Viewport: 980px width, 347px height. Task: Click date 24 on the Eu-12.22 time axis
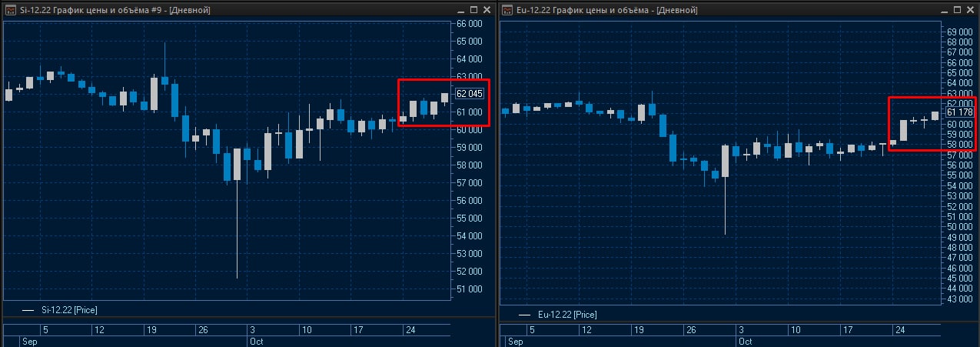(898, 330)
